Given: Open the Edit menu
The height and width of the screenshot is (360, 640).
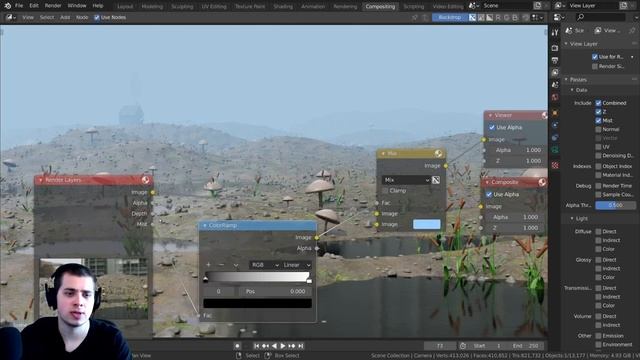Looking at the screenshot, I should pos(34,6).
